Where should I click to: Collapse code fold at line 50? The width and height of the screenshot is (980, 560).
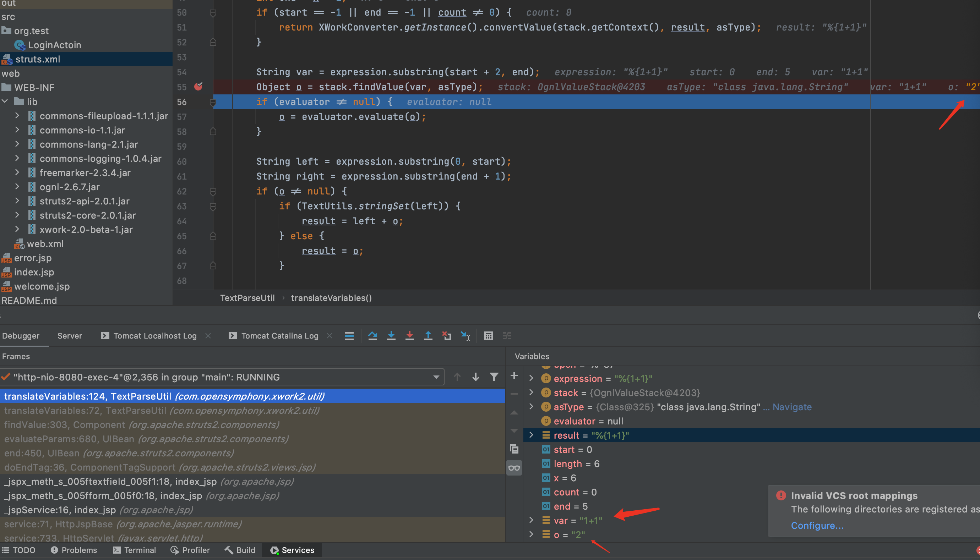tap(213, 13)
